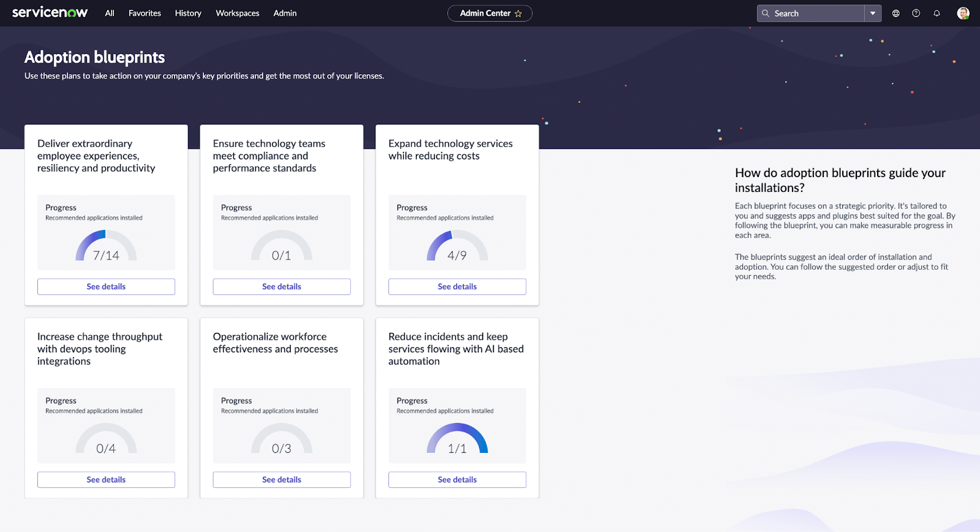Open the Favorites menu

(145, 13)
